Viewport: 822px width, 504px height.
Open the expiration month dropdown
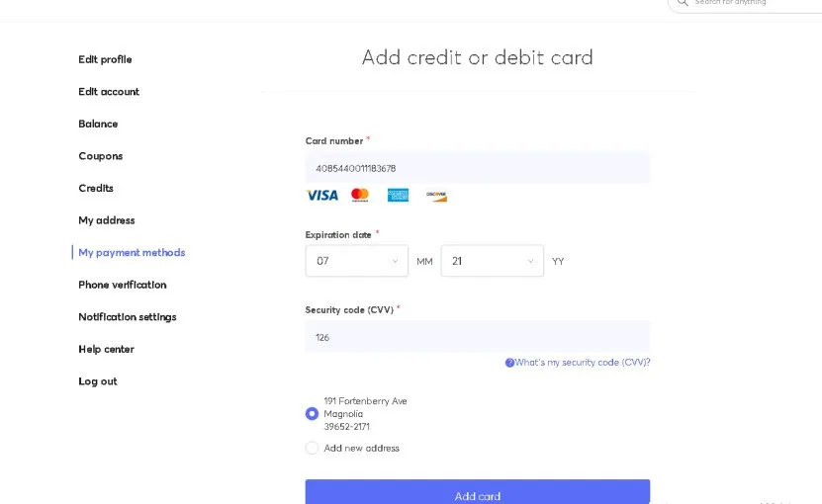[356, 261]
